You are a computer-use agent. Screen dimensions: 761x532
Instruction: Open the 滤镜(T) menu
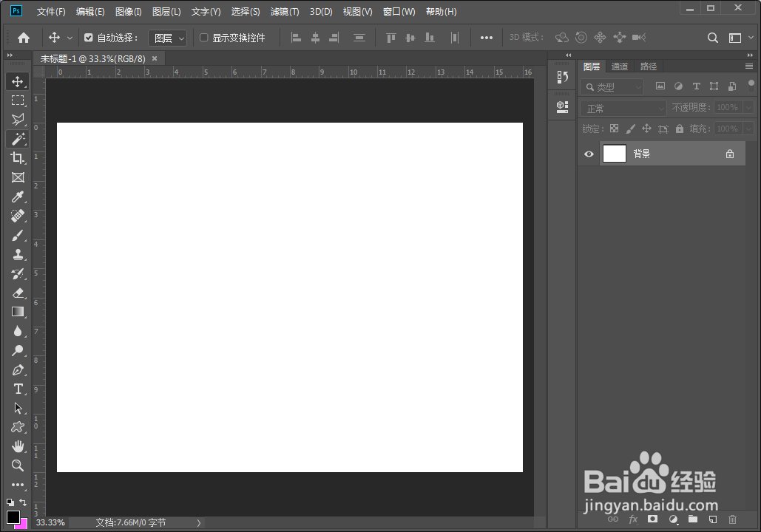285,12
